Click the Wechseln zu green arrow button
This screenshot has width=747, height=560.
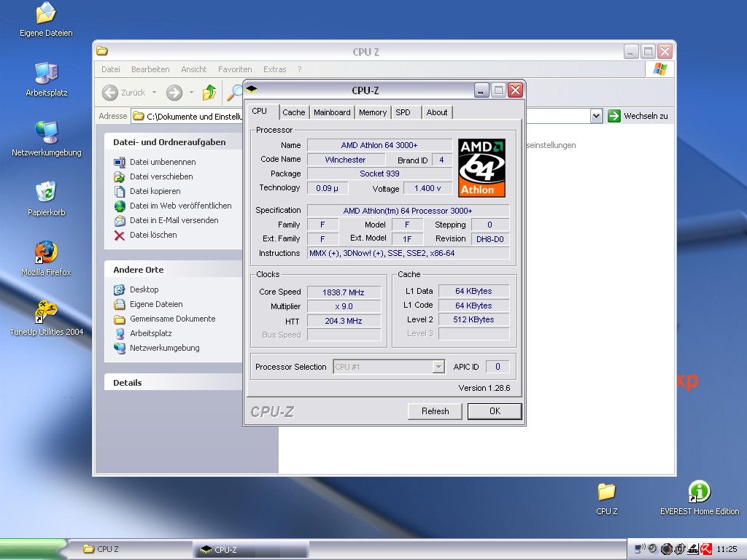coord(614,116)
